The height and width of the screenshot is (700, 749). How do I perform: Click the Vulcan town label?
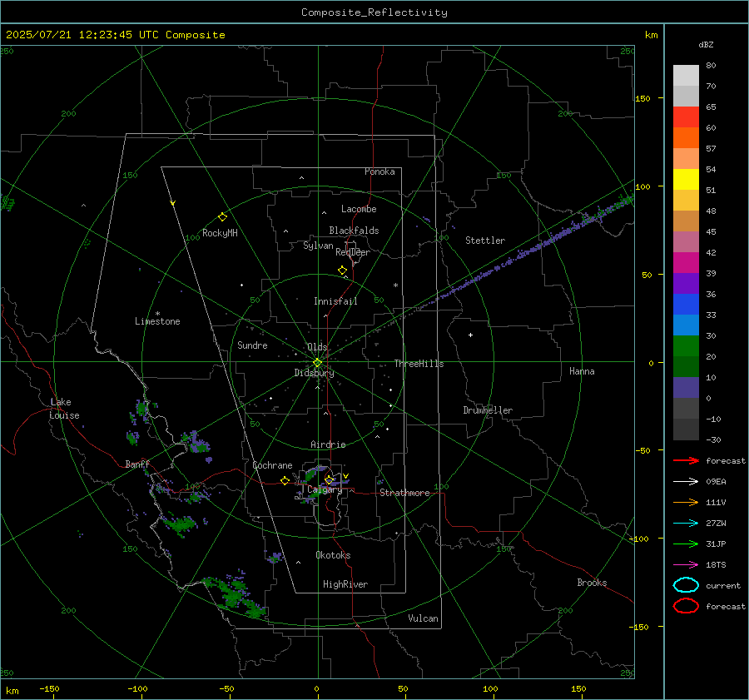tap(424, 618)
